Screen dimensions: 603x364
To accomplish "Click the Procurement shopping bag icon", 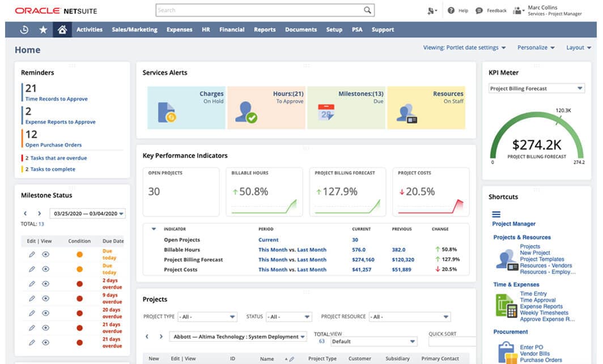I will coord(508,353).
